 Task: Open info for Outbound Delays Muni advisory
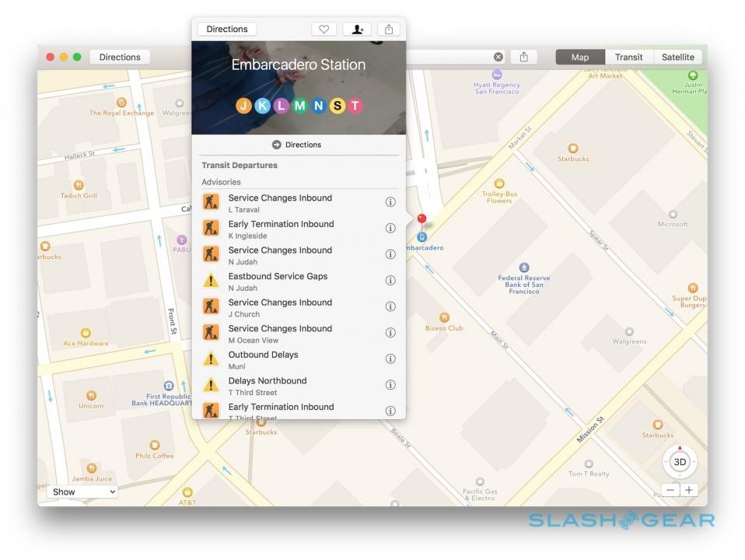390,359
